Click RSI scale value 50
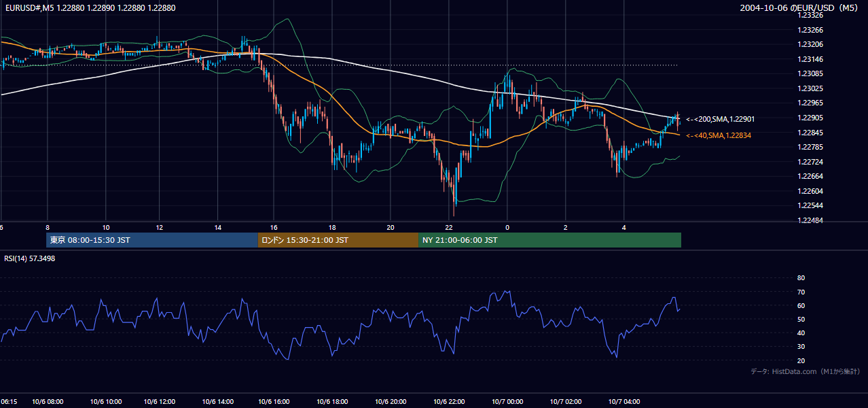The height and width of the screenshot is (408, 868). 801,319
